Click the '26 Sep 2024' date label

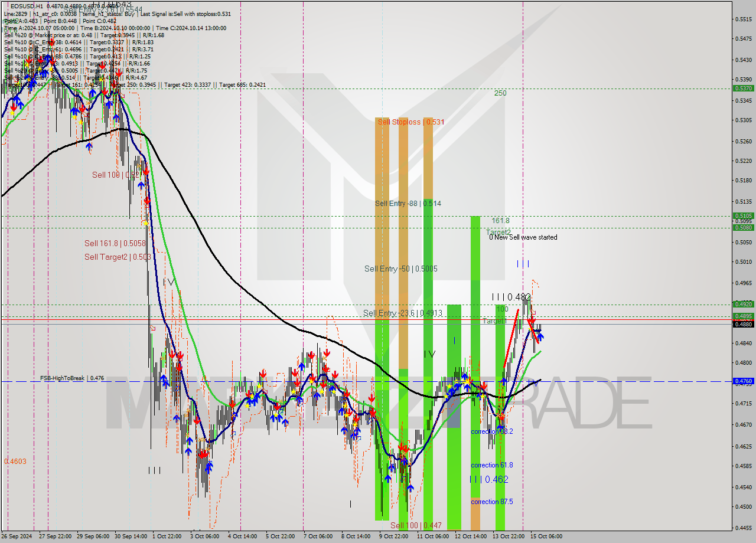click(x=17, y=537)
